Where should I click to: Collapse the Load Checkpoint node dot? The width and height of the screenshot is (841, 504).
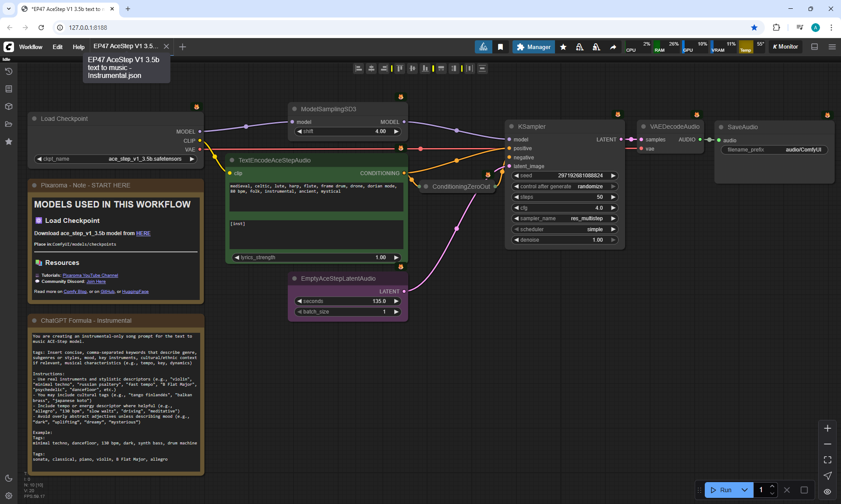34,119
